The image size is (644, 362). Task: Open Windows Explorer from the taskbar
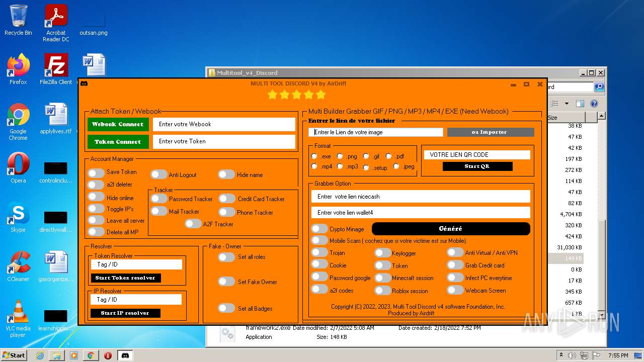point(57,355)
